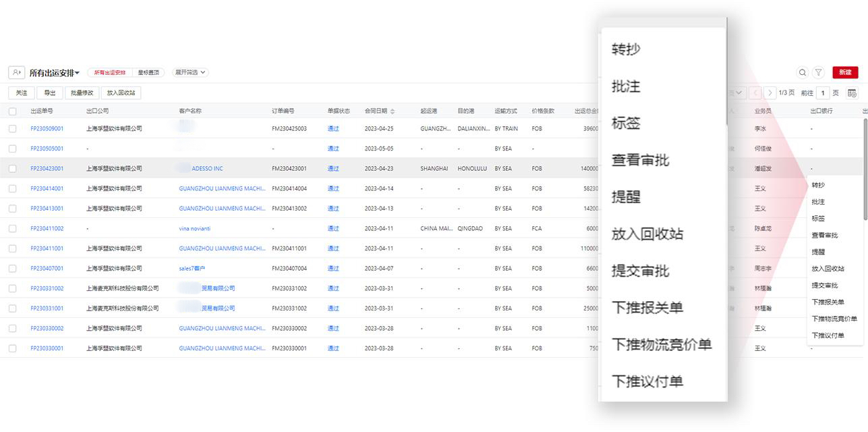868x432 pixels.
Task: Check the row for FP230423001
Action: pyautogui.click(x=12, y=168)
